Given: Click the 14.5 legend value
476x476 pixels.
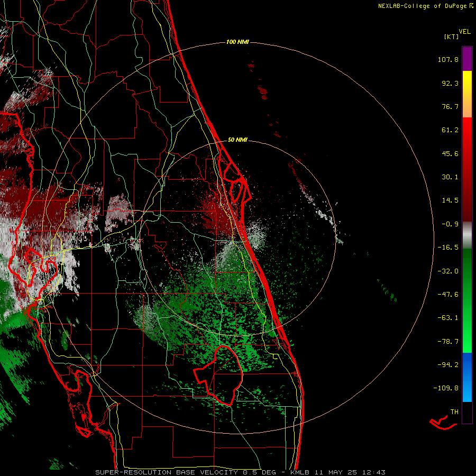Looking at the screenshot, I should pos(450,200).
